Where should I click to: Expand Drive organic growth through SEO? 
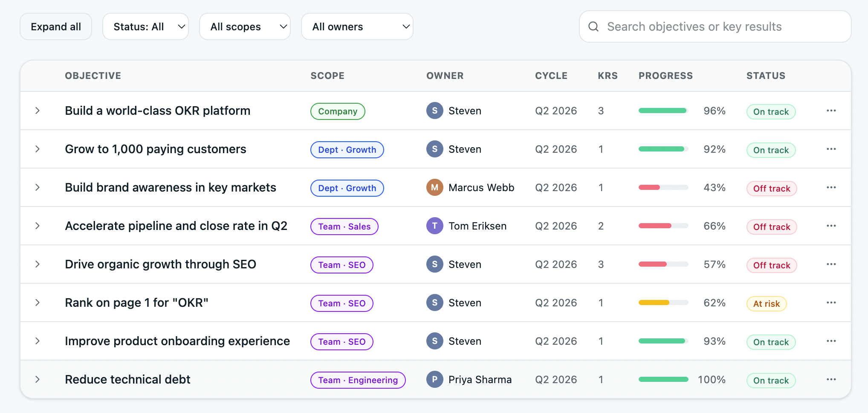click(38, 264)
